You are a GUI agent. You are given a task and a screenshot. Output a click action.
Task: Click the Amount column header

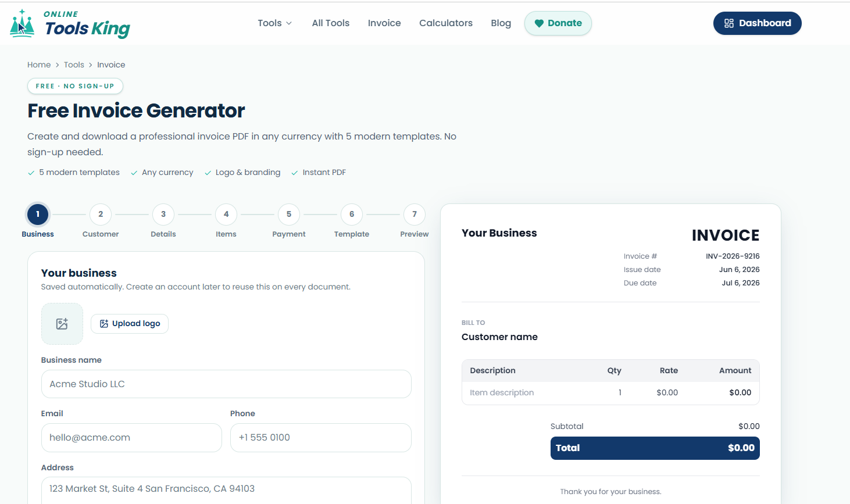coord(735,371)
